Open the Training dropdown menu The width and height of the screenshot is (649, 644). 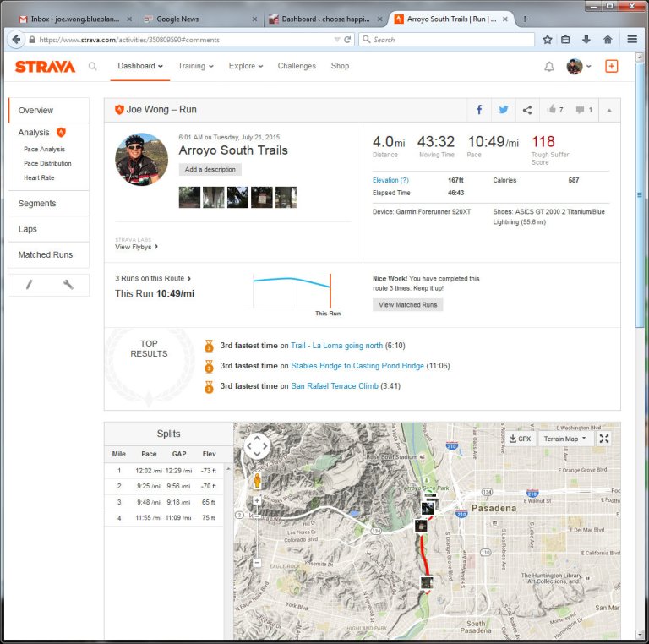(195, 66)
